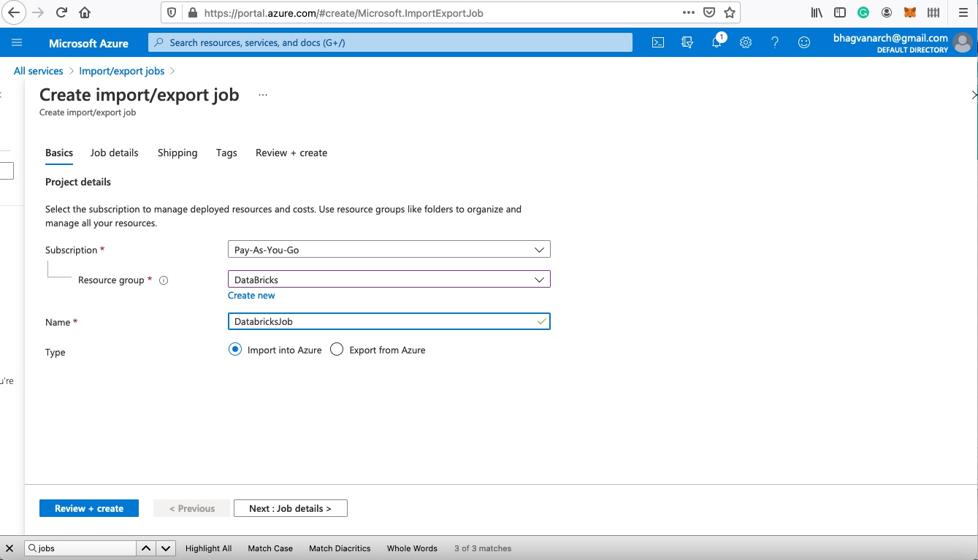Open the Azure help question mark

[x=775, y=42]
